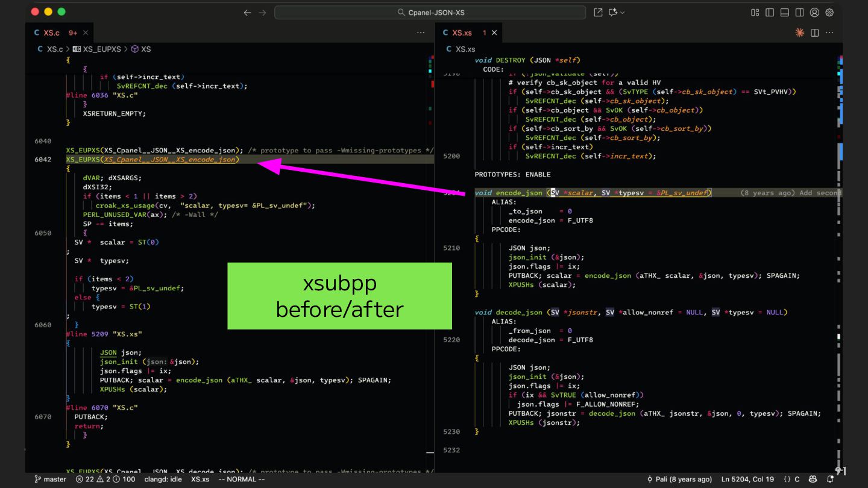Image resolution: width=868 pixels, height=488 pixels.
Task: Go forward with the navigation forward arrow
Action: (263, 13)
